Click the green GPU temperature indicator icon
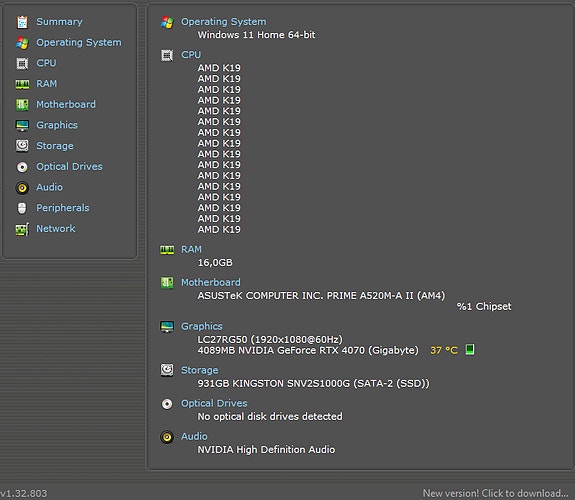 pyautogui.click(x=470, y=349)
